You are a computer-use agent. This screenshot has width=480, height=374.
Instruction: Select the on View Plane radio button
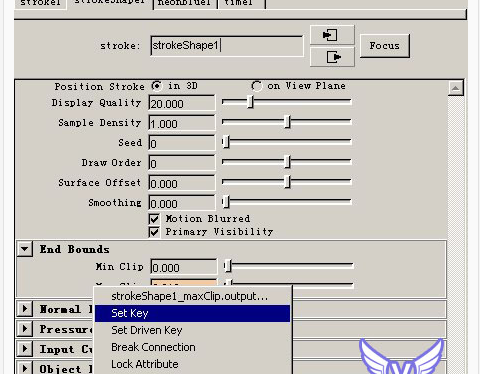coord(256,86)
